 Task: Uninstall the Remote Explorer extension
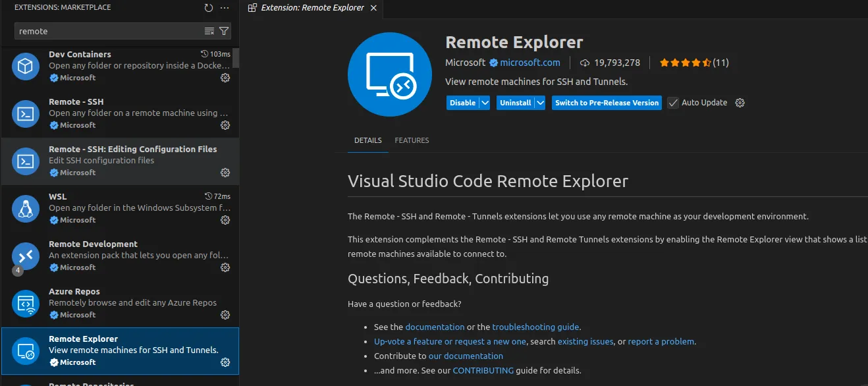(515, 103)
